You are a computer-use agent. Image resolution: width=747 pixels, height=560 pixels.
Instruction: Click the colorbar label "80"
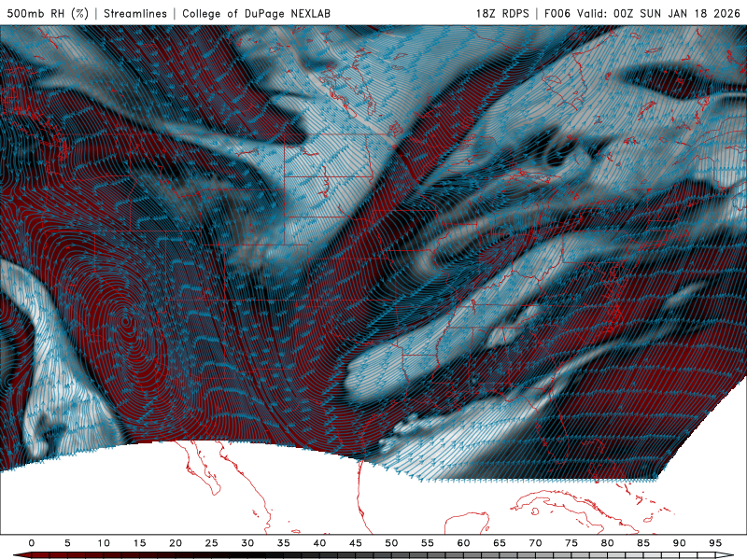coord(607,543)
